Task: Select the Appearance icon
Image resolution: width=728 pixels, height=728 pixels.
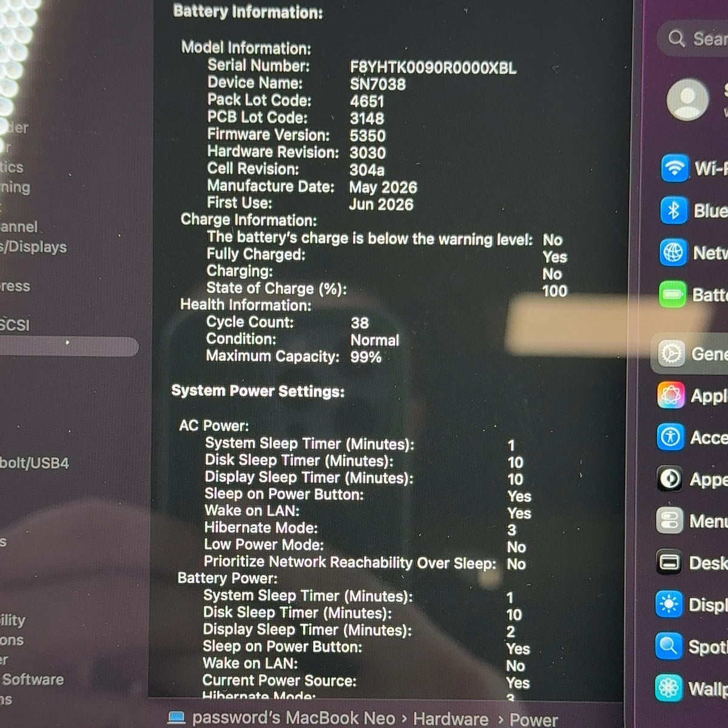Action: [x=670, y=479]
